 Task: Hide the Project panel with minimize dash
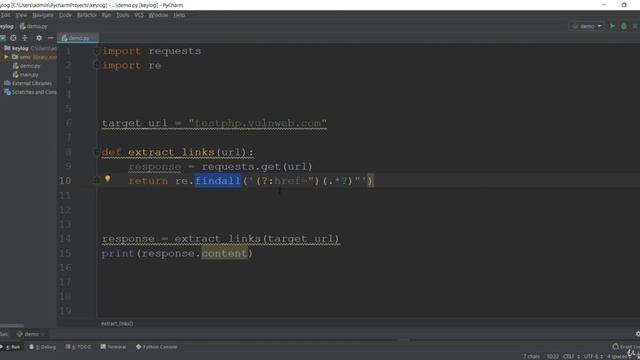click(x=51, y=38)
